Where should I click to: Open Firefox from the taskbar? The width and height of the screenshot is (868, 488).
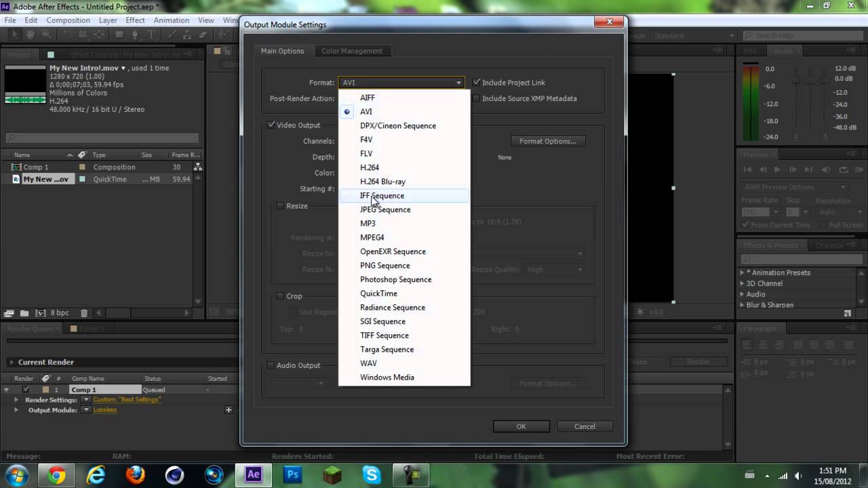[x=136, y=475]
